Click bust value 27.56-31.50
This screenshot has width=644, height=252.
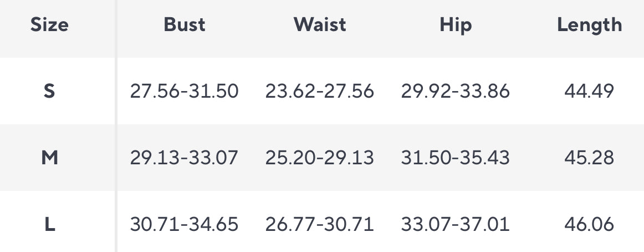click(185, 91)
